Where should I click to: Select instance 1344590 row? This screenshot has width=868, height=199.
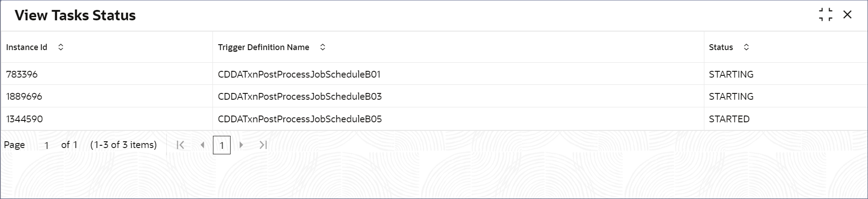click(434, 119)
